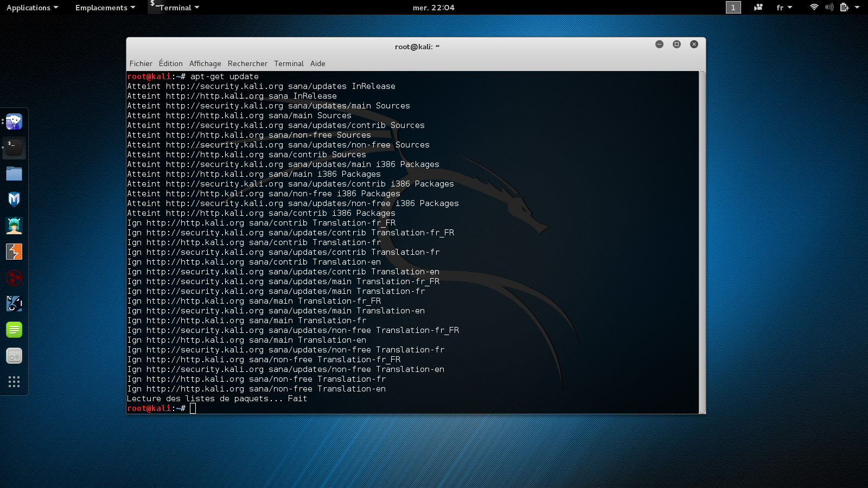Click line 'Lecture des listes de paquets... Fait'
The image size is (868, 488).
217,399
